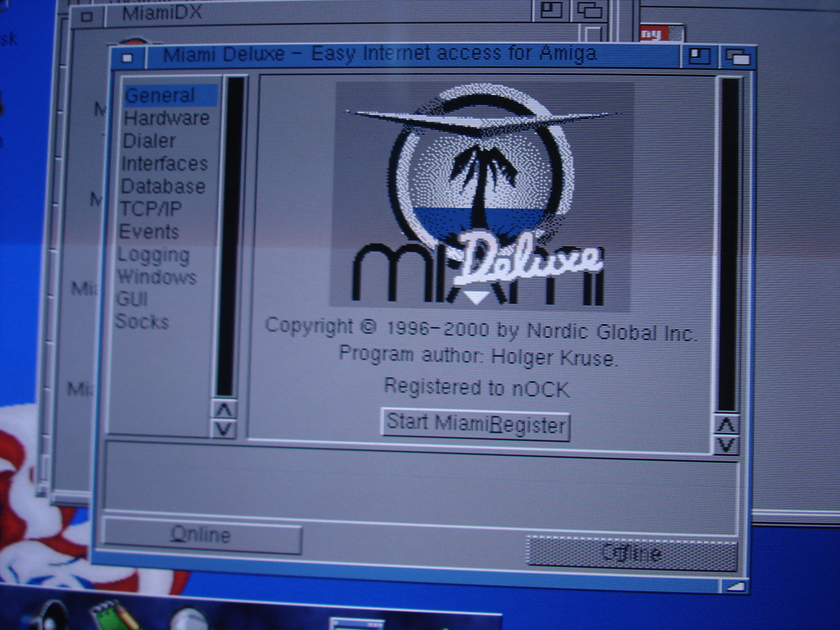Viewport: 840px width, 630px height.
Task: Click the main panel scroll up arrow
Action: 727,426
